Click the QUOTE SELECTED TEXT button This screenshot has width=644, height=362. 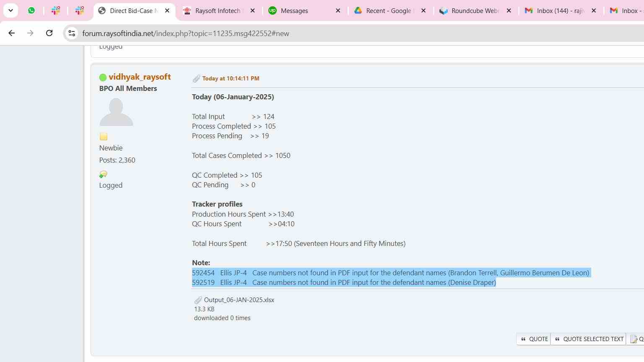pos(589,339)
